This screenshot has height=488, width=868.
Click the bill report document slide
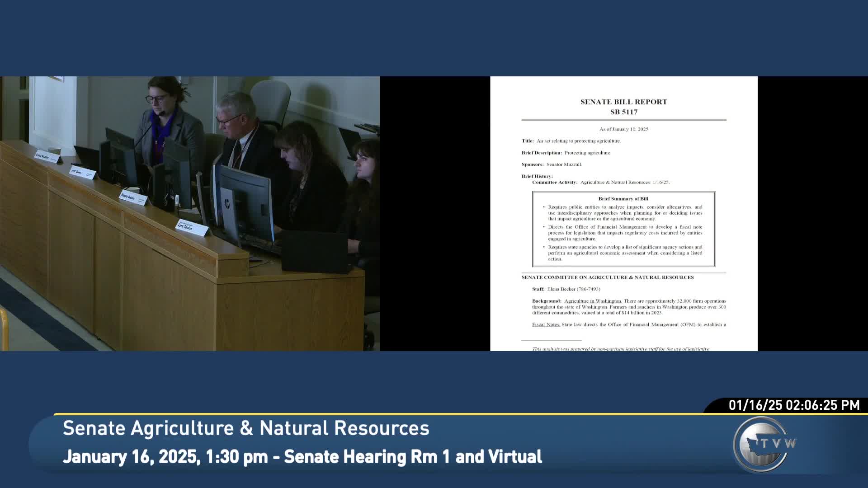click(x=624, y=214)
